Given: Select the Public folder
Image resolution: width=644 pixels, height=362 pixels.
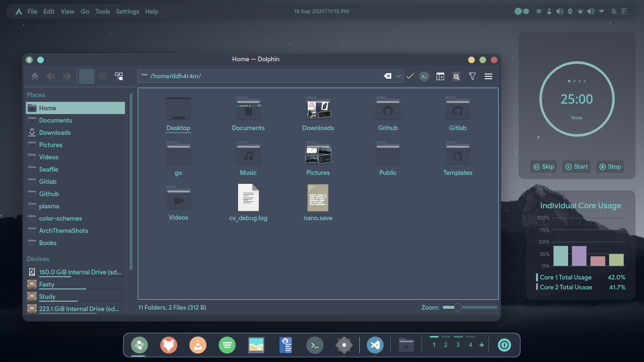Looking at the screenshot, I should coord(388,154).
